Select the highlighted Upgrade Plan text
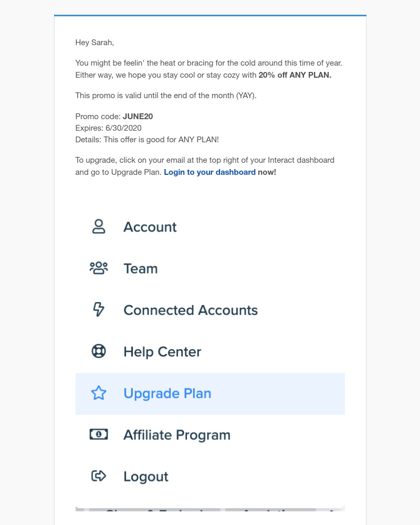This screenshot has width=420, height=525. pyautogui.click(x=167, y=394)
